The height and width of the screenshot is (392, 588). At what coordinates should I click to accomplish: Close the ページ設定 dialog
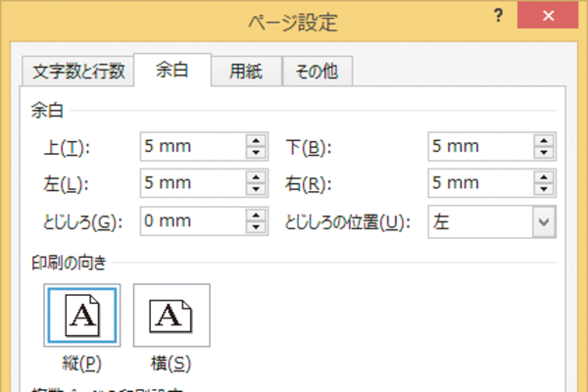548,16
